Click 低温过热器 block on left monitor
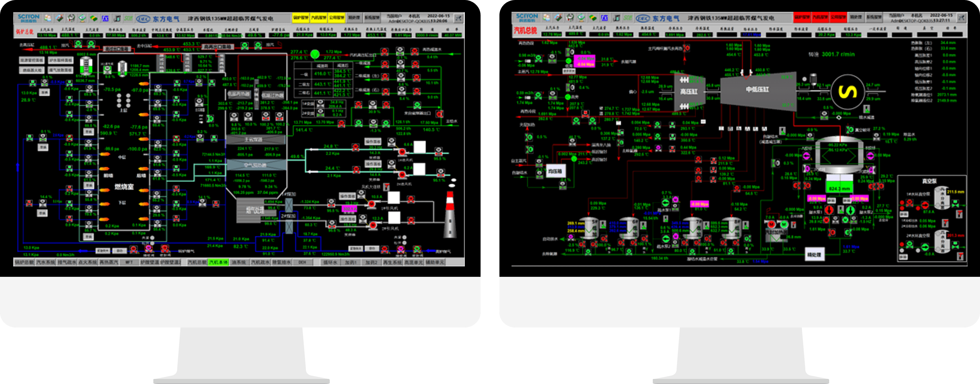 pos(273,95)
